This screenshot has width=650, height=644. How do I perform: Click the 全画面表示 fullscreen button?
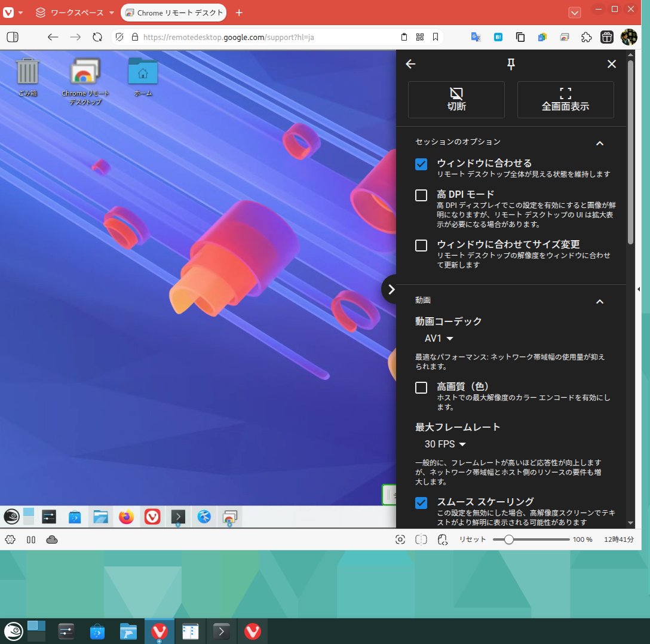tap(565, 100)
